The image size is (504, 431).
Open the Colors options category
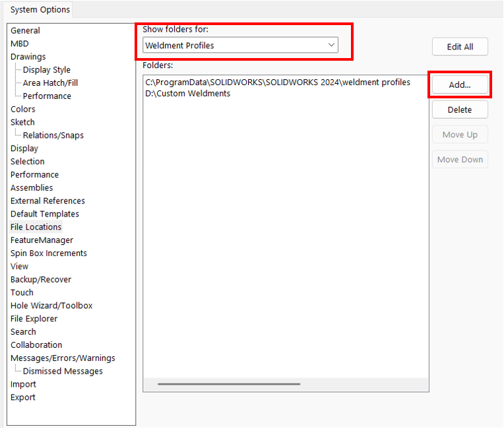point(23,109)
